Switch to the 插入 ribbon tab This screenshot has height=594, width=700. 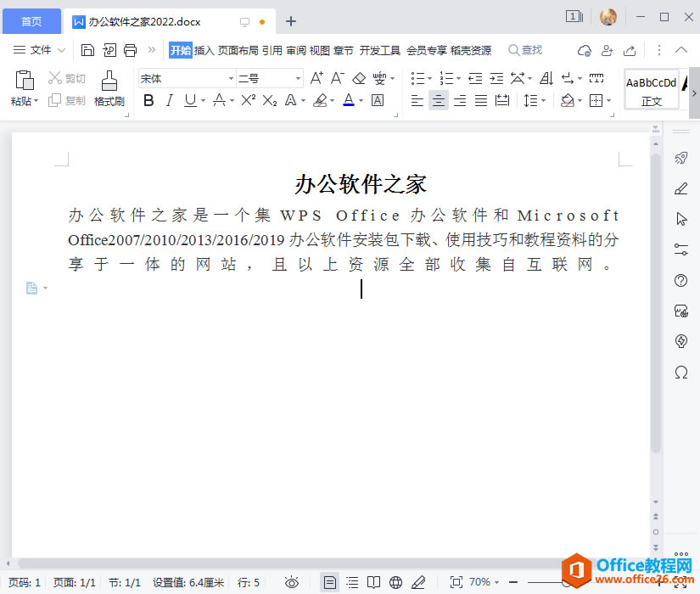(x=203, y=49)
